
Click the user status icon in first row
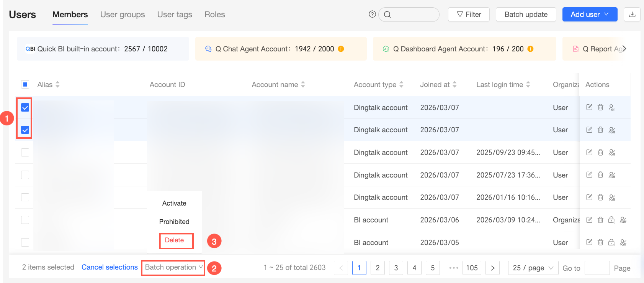612,107
